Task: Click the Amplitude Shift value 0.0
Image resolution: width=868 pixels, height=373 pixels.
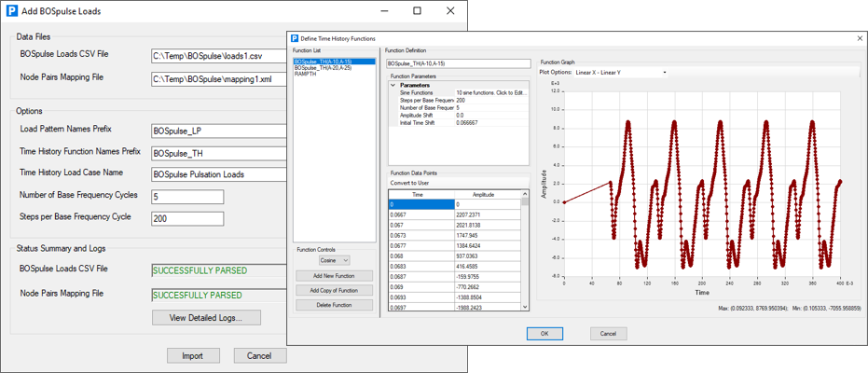Action: [491, 115]
